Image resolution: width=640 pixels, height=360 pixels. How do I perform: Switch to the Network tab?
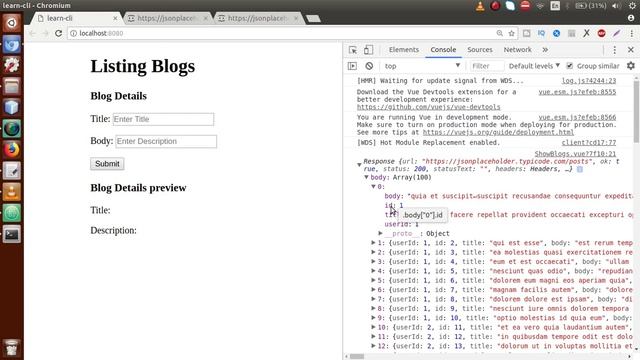pos(517,49)
